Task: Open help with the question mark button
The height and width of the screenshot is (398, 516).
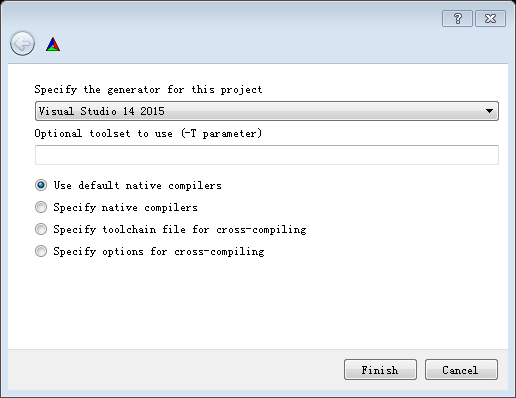Action: (x=457, y=18)
